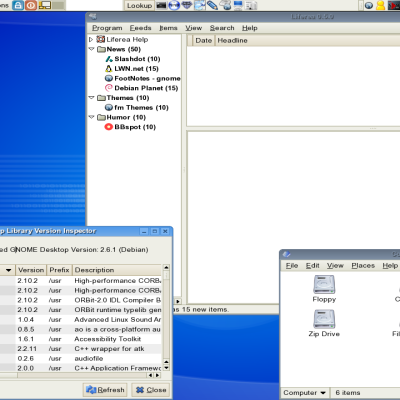Click the Refresh button in Version Inspector

tap(105, 390)
